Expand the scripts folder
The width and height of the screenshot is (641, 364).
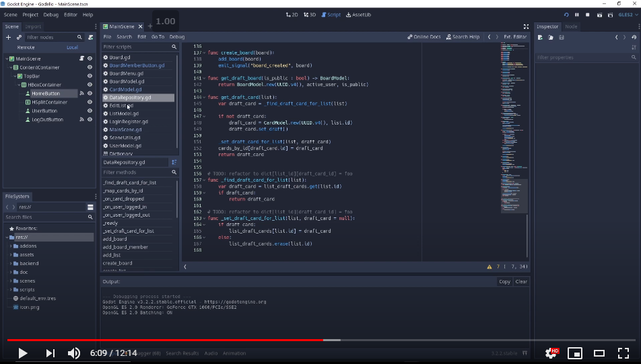tap(11, 289)
